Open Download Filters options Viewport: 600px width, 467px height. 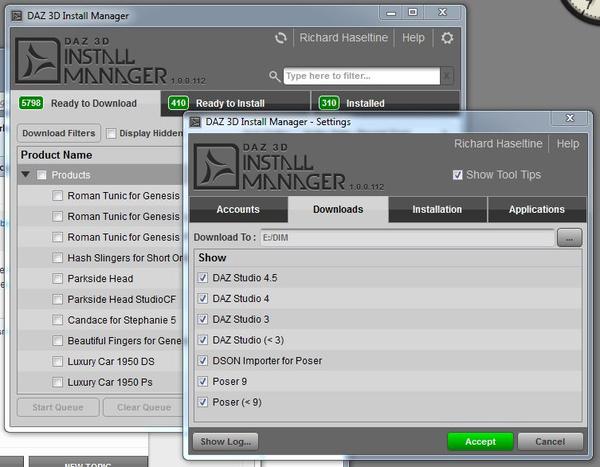coord(59,133)
